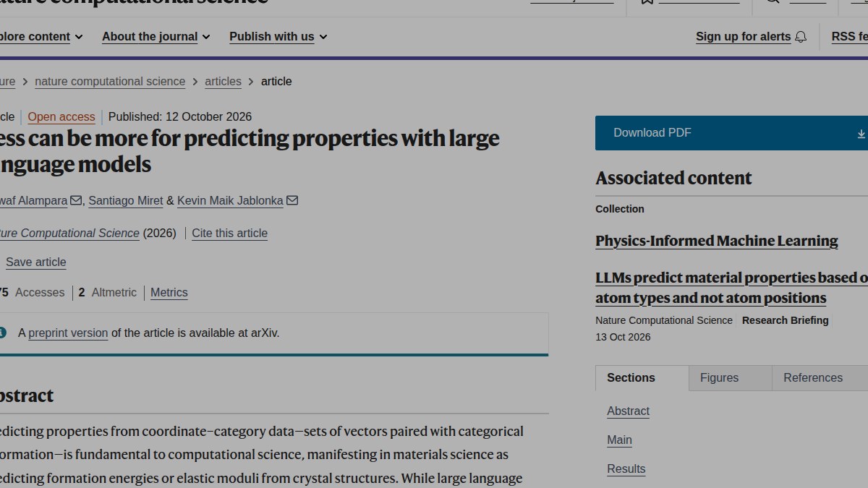Click the envelope icon after Kevin Maik Jablonka
Screen dimensions: 868x488
292,200
